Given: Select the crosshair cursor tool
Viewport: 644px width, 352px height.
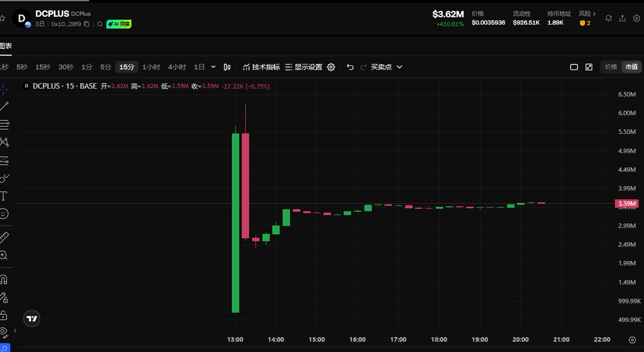Looking at the screenshot, I should (x=3, y=89).
